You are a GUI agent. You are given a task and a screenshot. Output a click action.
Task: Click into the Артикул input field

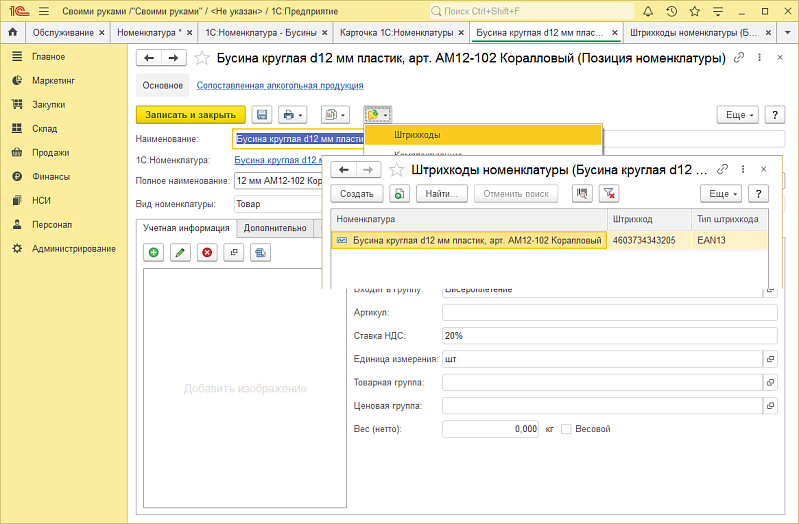(609, 313)
